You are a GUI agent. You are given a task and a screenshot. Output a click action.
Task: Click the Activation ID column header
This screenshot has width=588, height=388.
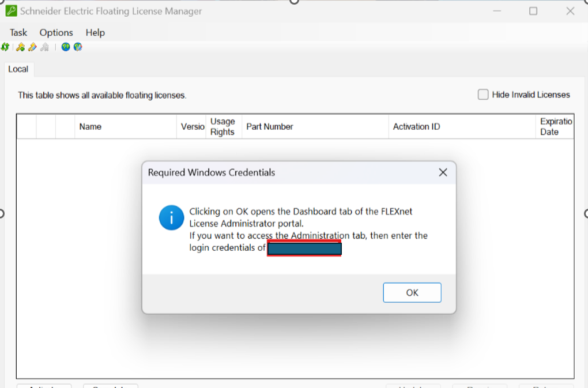pos(462,127)
